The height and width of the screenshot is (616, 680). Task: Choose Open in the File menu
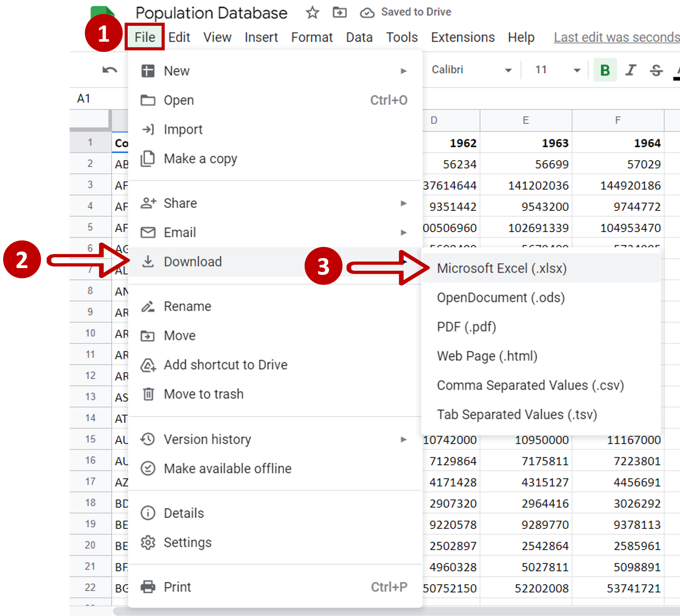[275, 100]
